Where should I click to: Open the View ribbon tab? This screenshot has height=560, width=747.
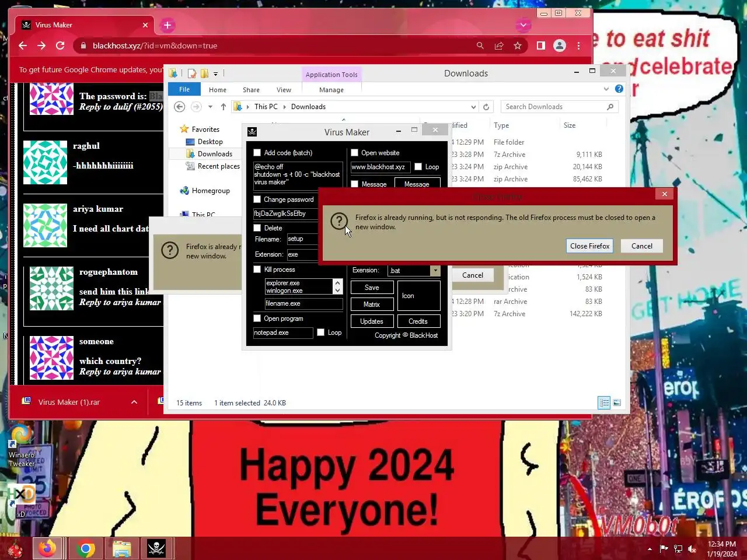(284, 90)
